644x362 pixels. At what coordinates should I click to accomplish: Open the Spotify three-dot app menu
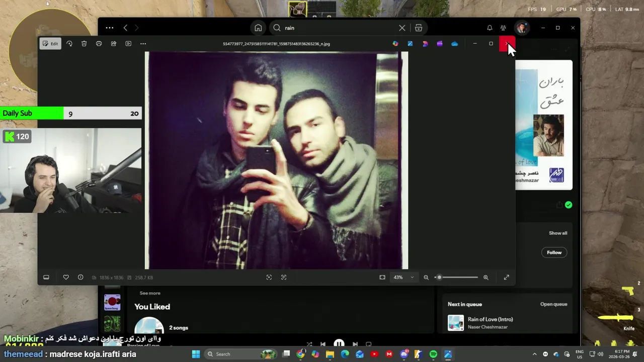[110, 28]
